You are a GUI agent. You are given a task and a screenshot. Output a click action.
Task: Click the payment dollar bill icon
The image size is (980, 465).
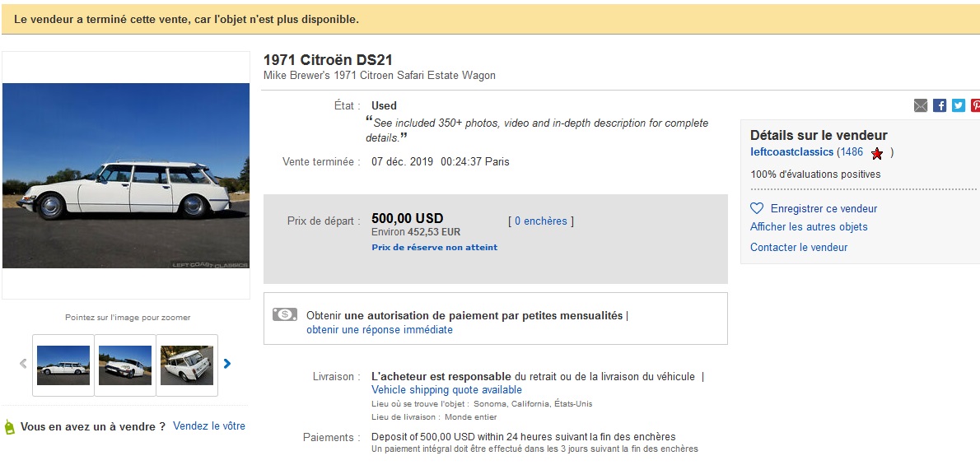pyautogui.click(x=285, y=314)
